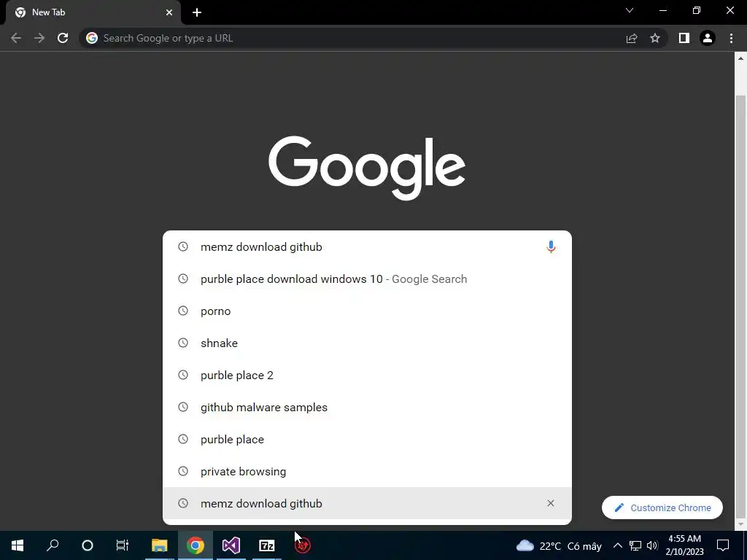Show hidden system tray icons
This screenshot has height=560, width=747.
pyautogui.click(x=617, y=545)
